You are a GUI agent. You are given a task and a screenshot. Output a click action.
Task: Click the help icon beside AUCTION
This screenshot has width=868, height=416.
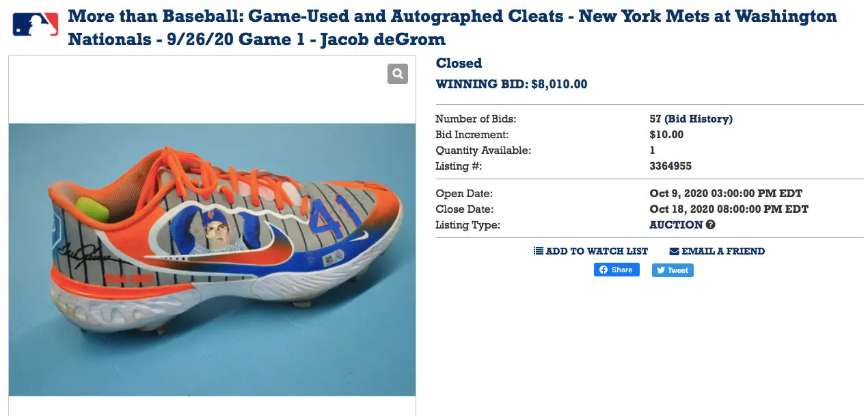point(711,225)
